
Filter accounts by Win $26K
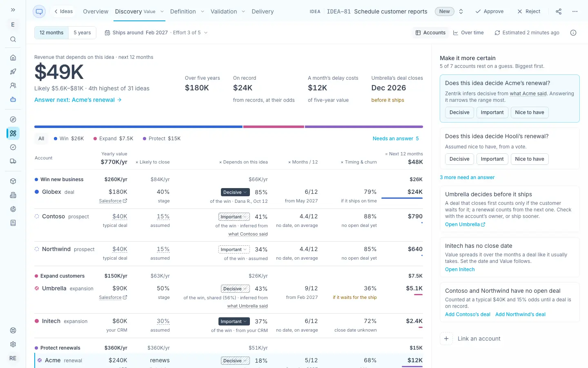tap(69, 139)
